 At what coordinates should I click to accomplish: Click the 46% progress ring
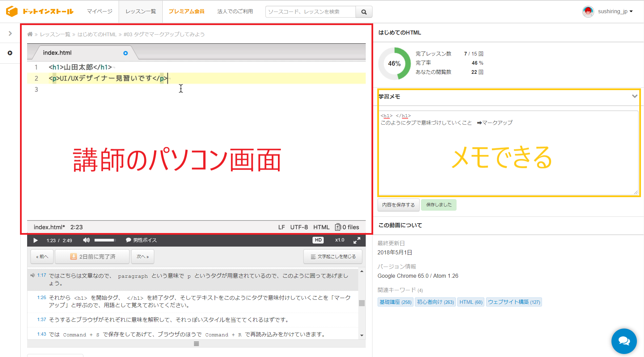395,64
